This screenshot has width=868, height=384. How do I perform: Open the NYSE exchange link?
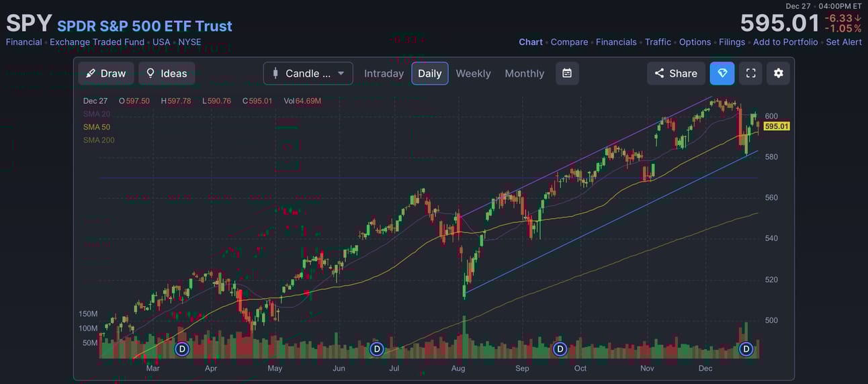(189, 42)
